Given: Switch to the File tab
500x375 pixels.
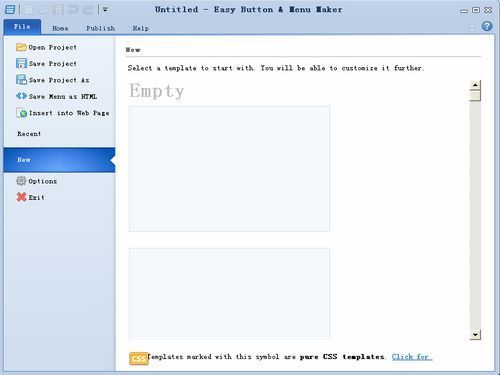Looking at the screenshot, I should (22, 27).
